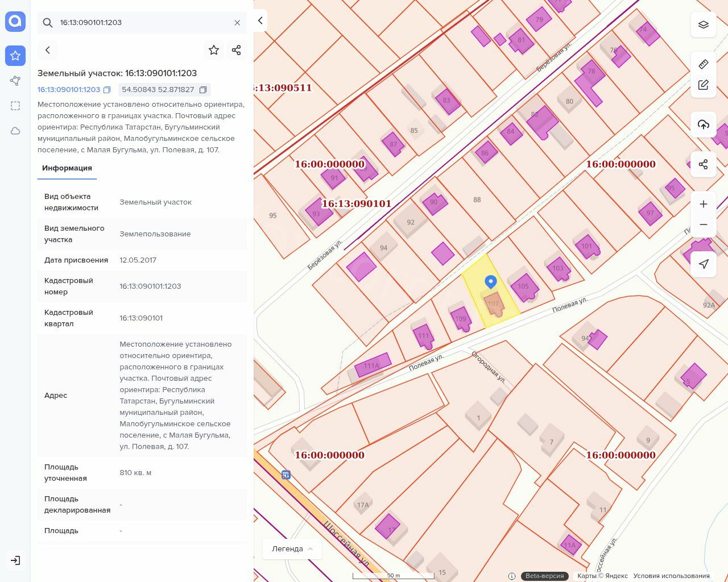Open Условия использования link
Viewport: 728px width, 582px height.
pyautogui.click(x=671, y=576)
